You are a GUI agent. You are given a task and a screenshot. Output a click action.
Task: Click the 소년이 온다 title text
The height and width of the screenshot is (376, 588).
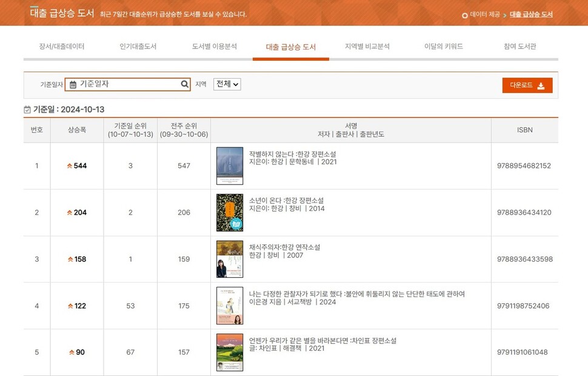click(286, 201)
